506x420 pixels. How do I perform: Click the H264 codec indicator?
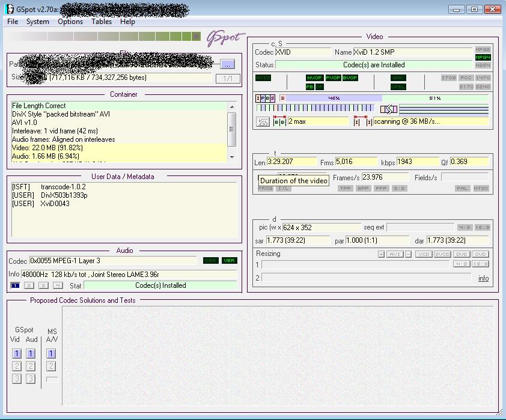(483, 65)
